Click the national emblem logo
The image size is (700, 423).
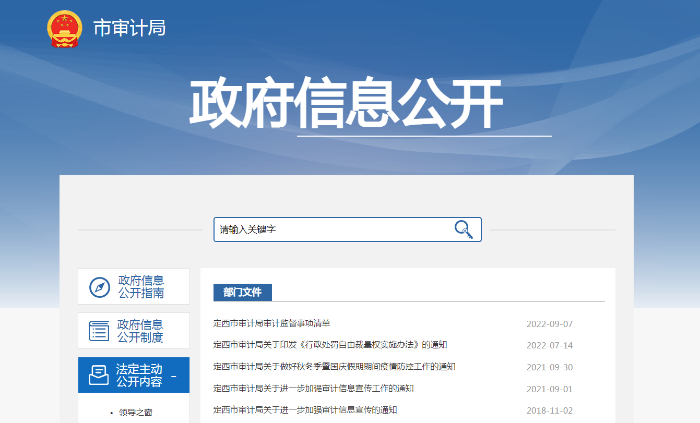[66, 28]
